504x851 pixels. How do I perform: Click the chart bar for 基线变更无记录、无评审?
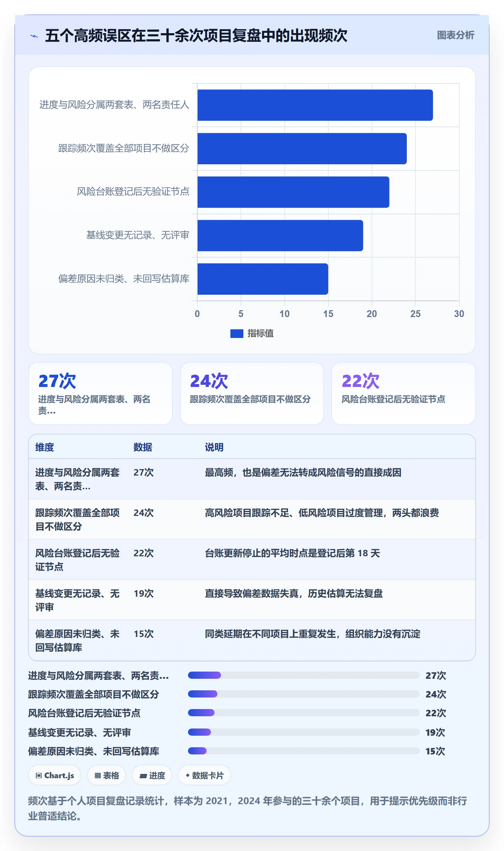[x=280, y=236]
